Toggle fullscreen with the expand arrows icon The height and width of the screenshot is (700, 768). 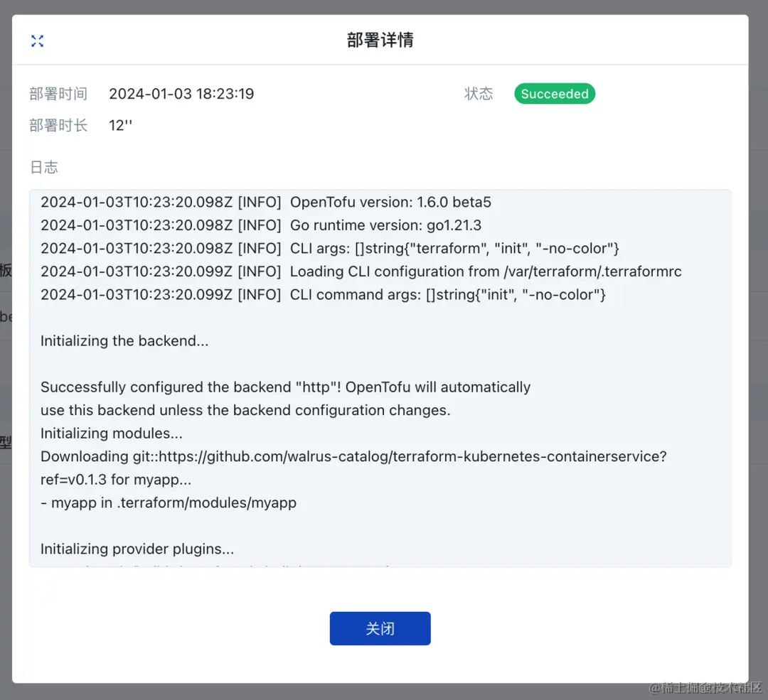click(37, 41)
